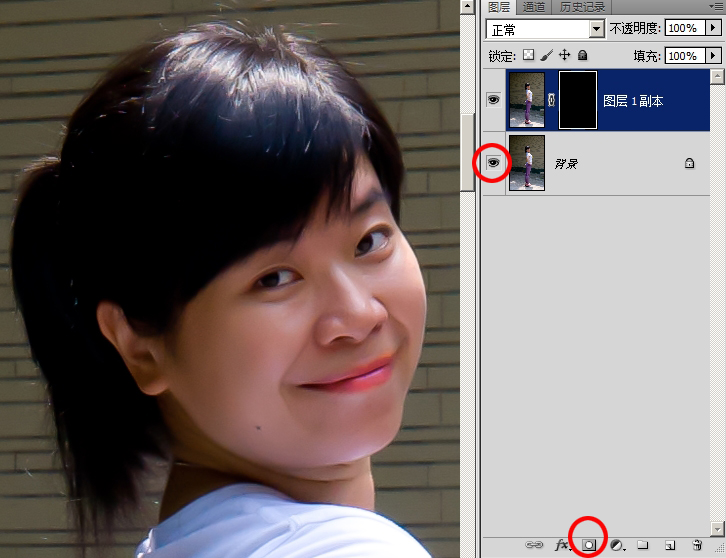Lock layer position
The width and height of the screenshot is (726, 558).
tap(564, 55)
